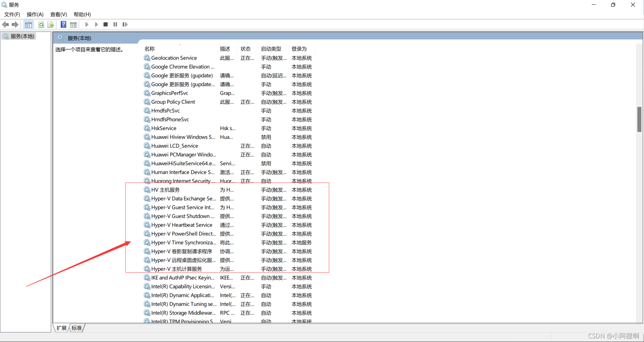Click the Properties toolbar icon
The image size is (644, 342).
[x=73, y=24]
